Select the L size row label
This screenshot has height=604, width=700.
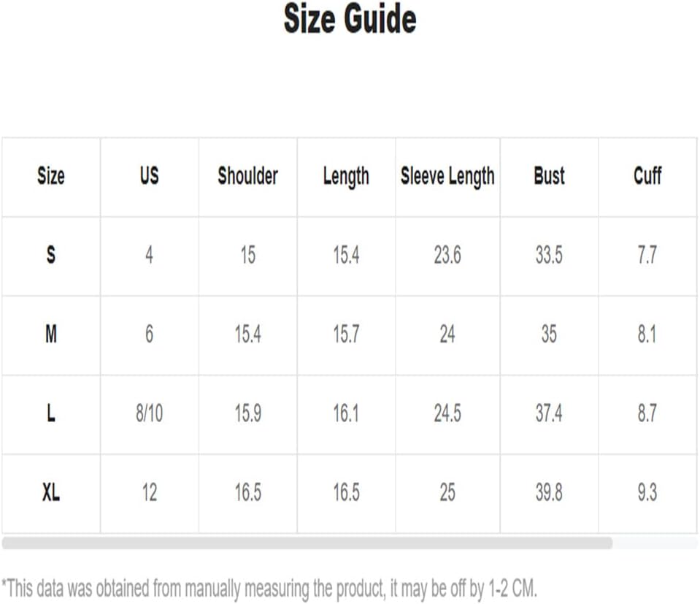(51, 413)
